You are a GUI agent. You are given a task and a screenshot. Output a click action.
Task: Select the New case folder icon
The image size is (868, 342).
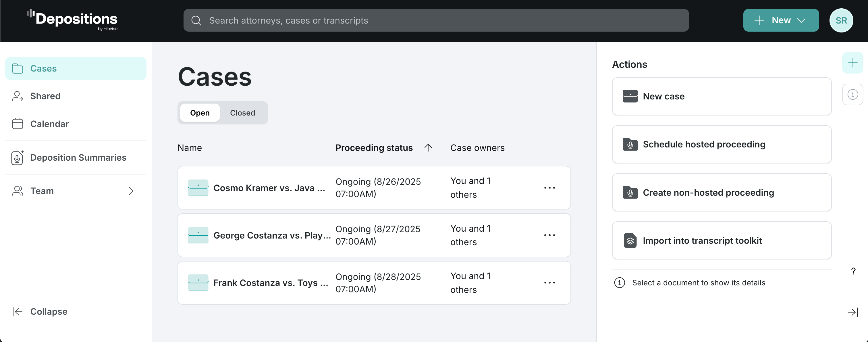(630, 96)
